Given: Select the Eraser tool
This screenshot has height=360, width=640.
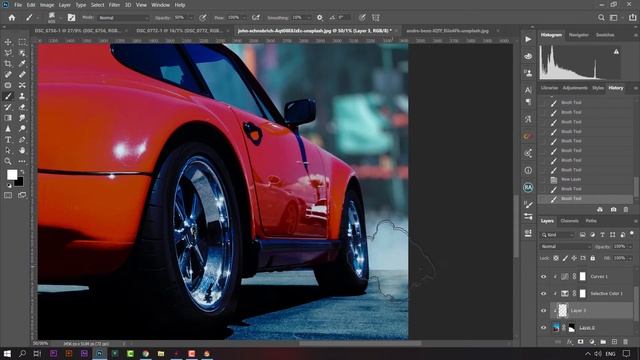Looking at the screenshot, I should (x=22, y=107).
